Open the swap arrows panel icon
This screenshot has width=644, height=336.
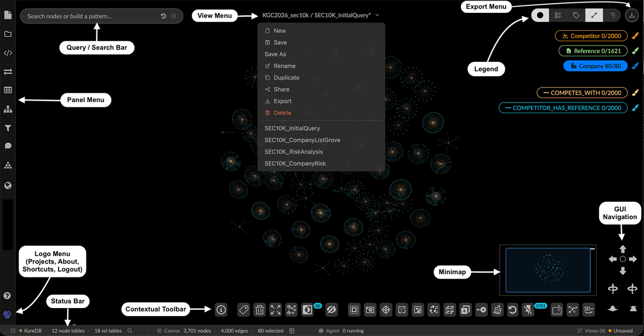click(x=8, y=71)
